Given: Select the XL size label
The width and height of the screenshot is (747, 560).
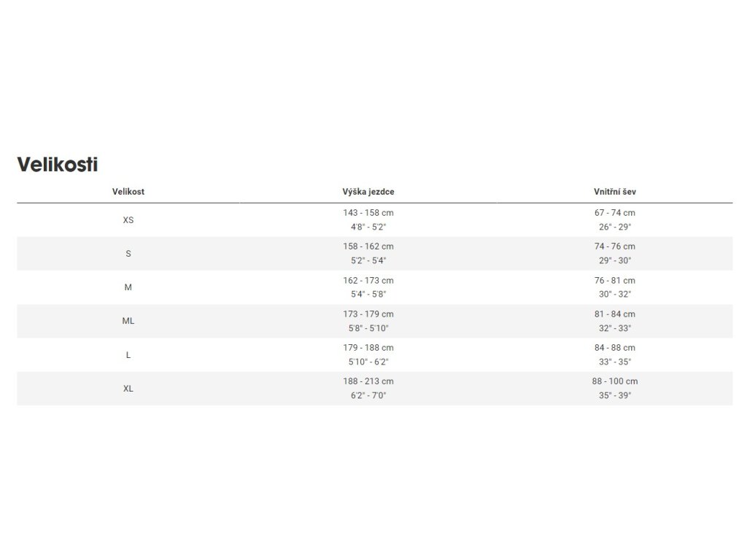Looking at the screenshot, I should click(x=128, y=389).
